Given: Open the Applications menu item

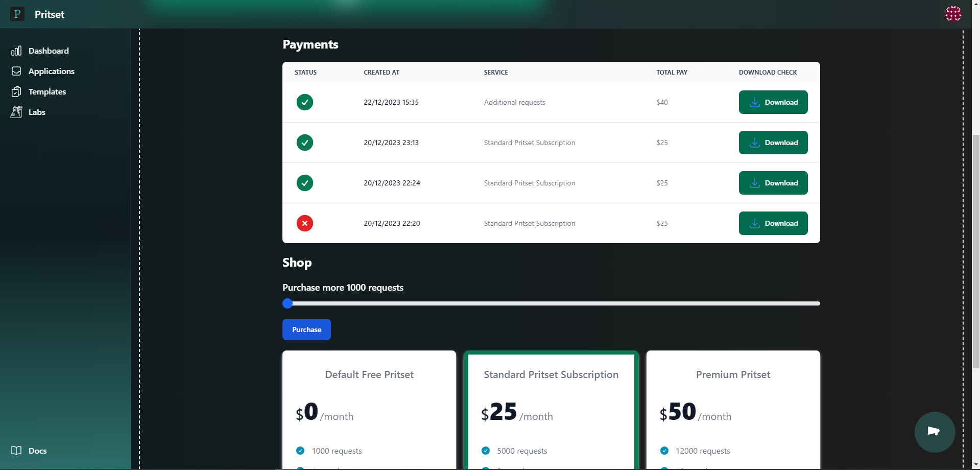Looking at the screenshot, I should pos(51,71).
